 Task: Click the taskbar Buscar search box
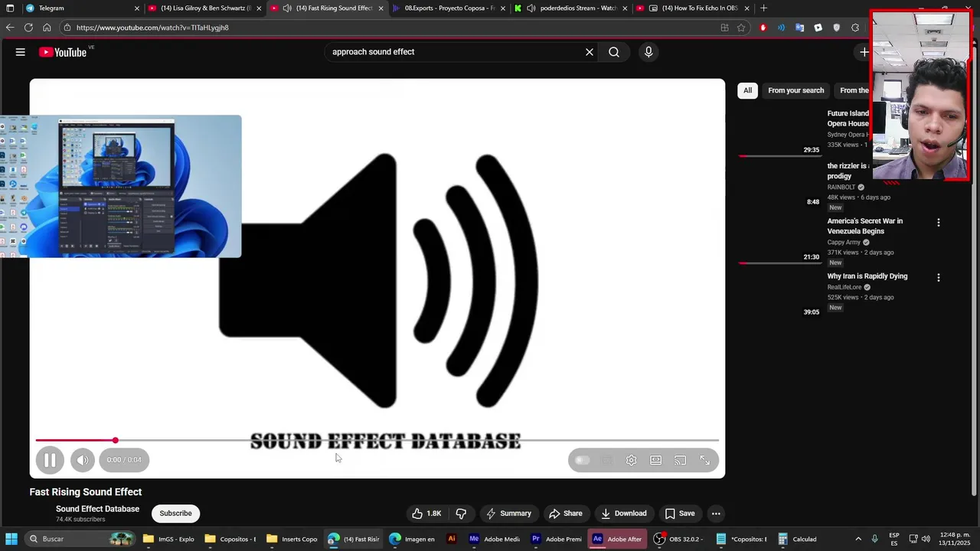[80, 539]
